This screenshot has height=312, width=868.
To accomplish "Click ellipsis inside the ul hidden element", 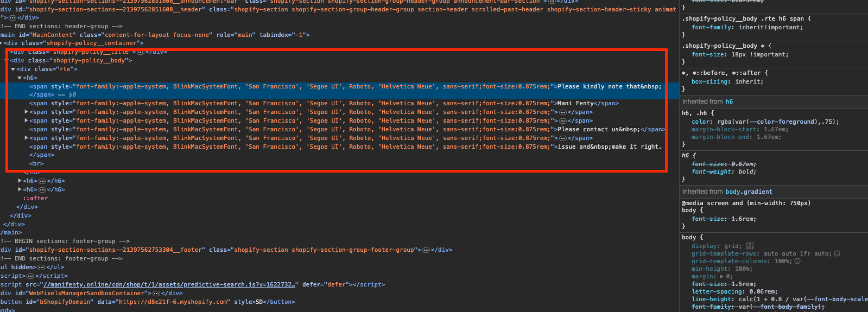I will click(41, 268).
